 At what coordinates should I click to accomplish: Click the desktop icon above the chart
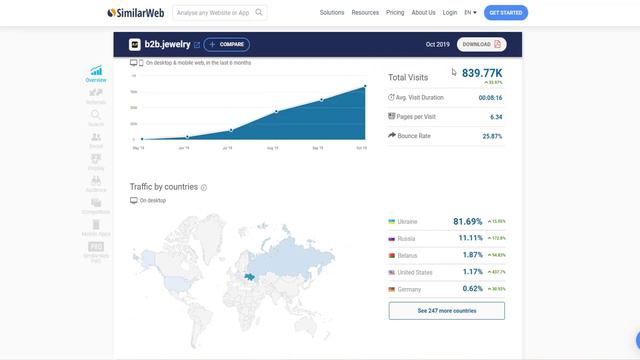coord(133,62)
